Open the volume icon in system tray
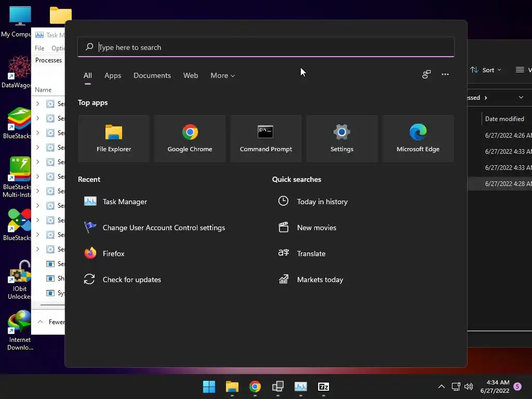 coord(469,387)
